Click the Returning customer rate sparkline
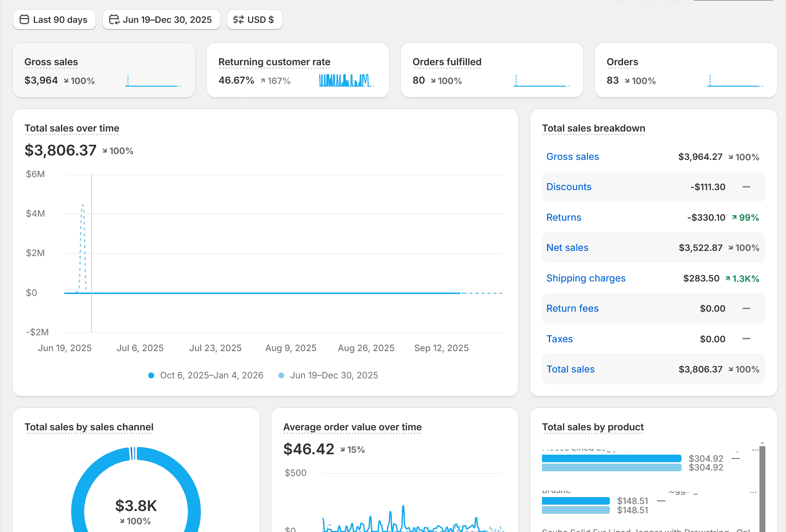This screenshot has height=532, width=786. 347,80
